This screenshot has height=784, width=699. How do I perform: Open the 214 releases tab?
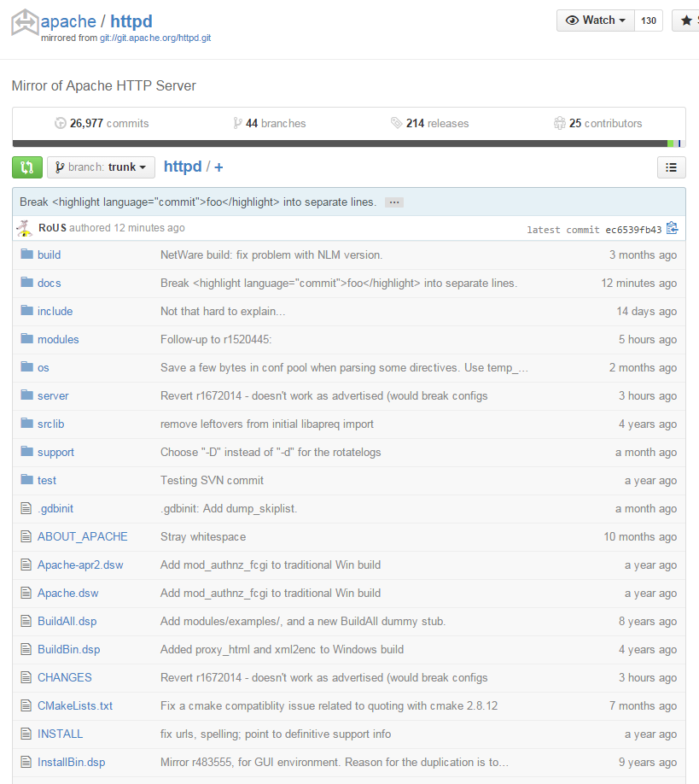(x=429, y=123)
